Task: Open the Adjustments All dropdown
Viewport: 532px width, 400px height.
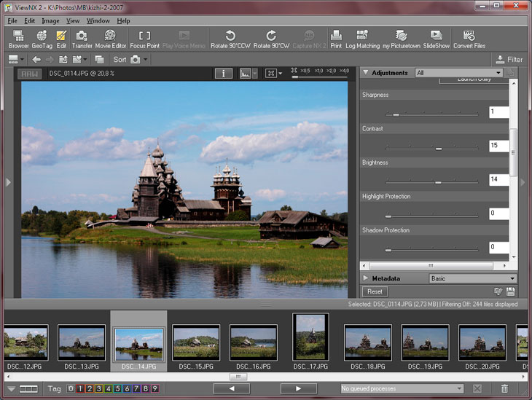Action: coord(458,73)
